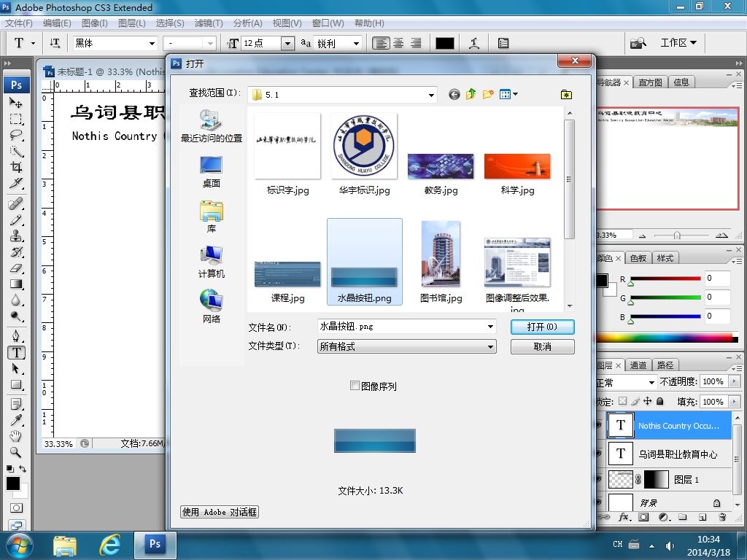Toggle lock all in Layers panel
747x560 pixels.
pyautogui.click(x=659, y=401)
